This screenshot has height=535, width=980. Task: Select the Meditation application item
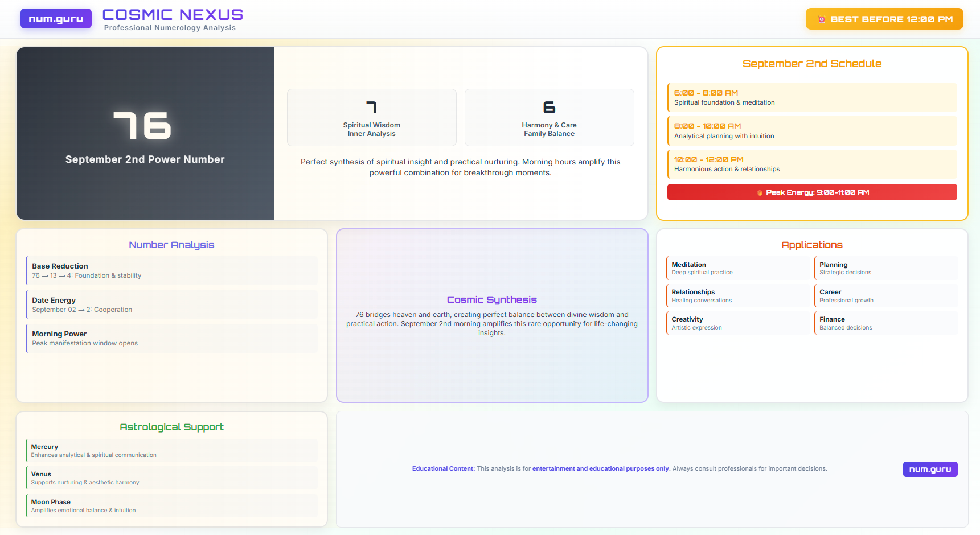739,268
